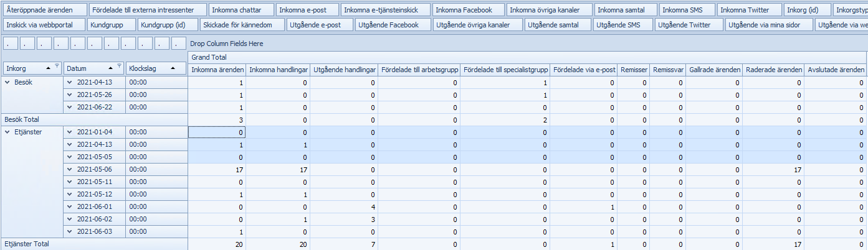Open the filter icon on Datum header
The image size is (868, 250).
click(x=119, y=65)
